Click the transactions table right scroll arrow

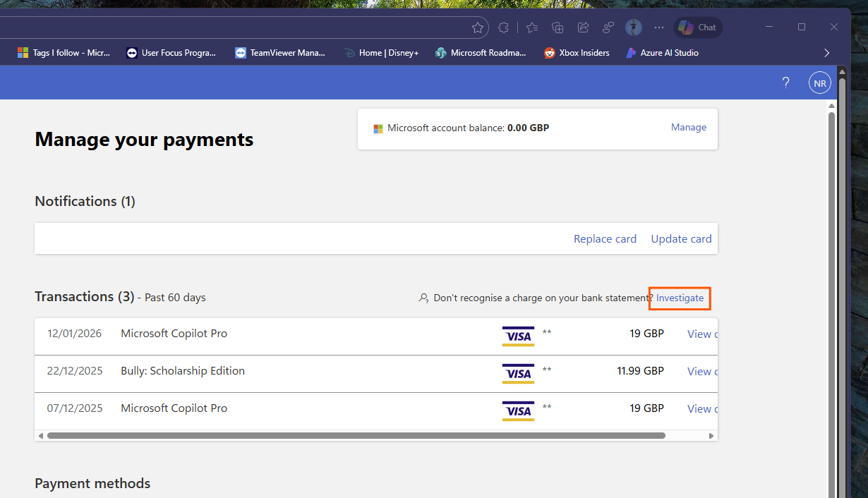coord(711,436)
